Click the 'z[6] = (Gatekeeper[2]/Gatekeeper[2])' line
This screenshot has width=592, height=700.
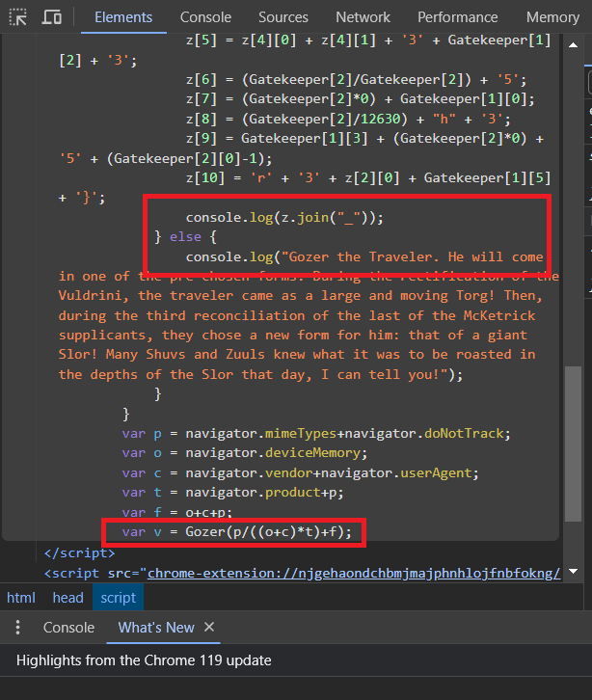[x=357, y=79]
